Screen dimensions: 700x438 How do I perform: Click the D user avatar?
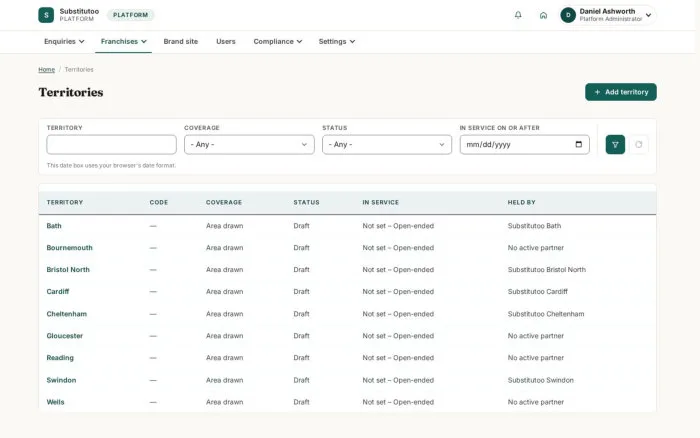click(568, 15)
